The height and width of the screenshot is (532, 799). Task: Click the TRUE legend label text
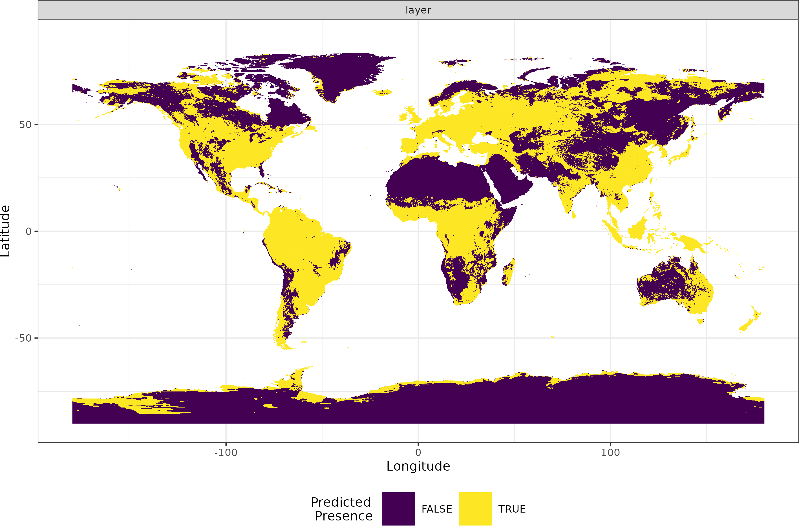(512, 509)
